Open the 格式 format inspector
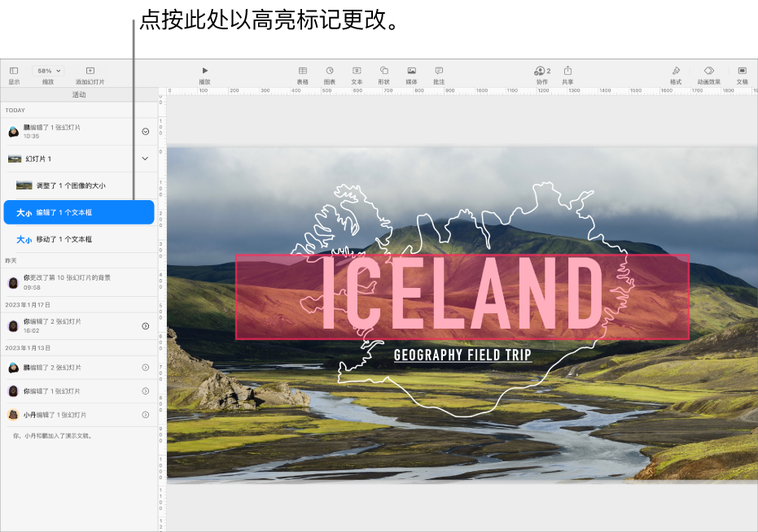 click(x=676, y=71)
